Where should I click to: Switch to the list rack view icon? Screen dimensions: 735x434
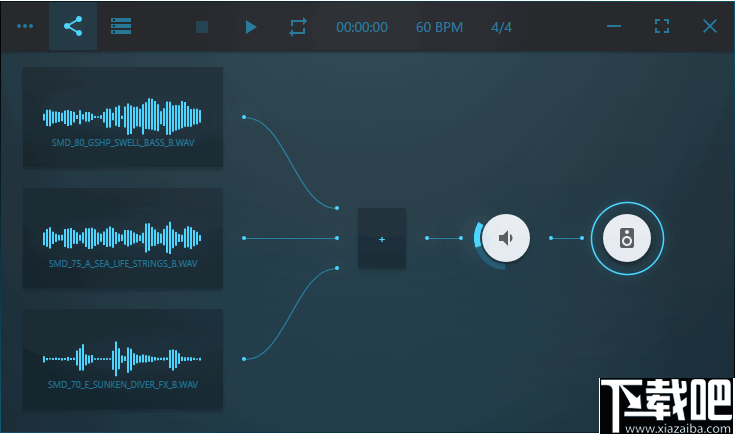(x=121, y=26)
